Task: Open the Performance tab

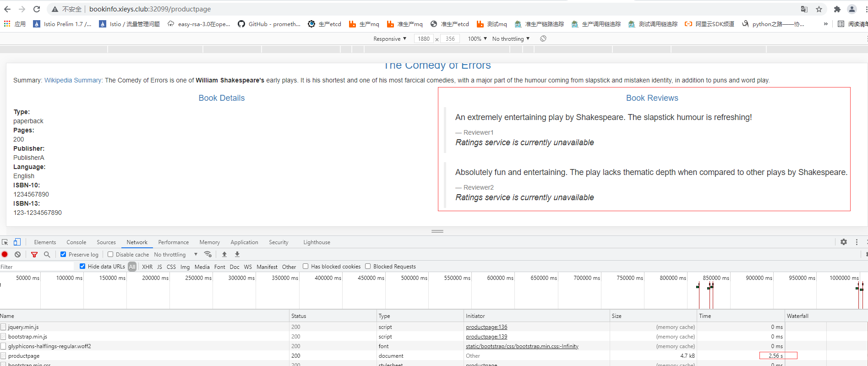Action: [173, 242]
